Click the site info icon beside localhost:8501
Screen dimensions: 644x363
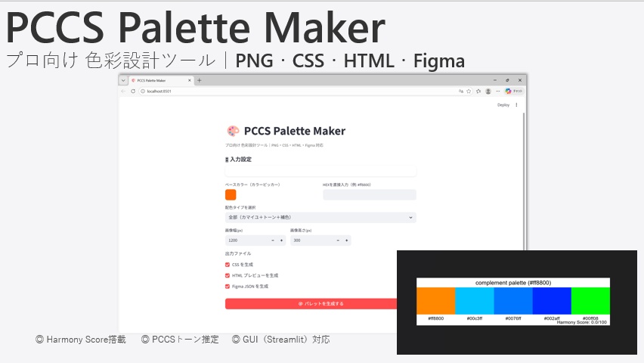[x=143, y=92]
